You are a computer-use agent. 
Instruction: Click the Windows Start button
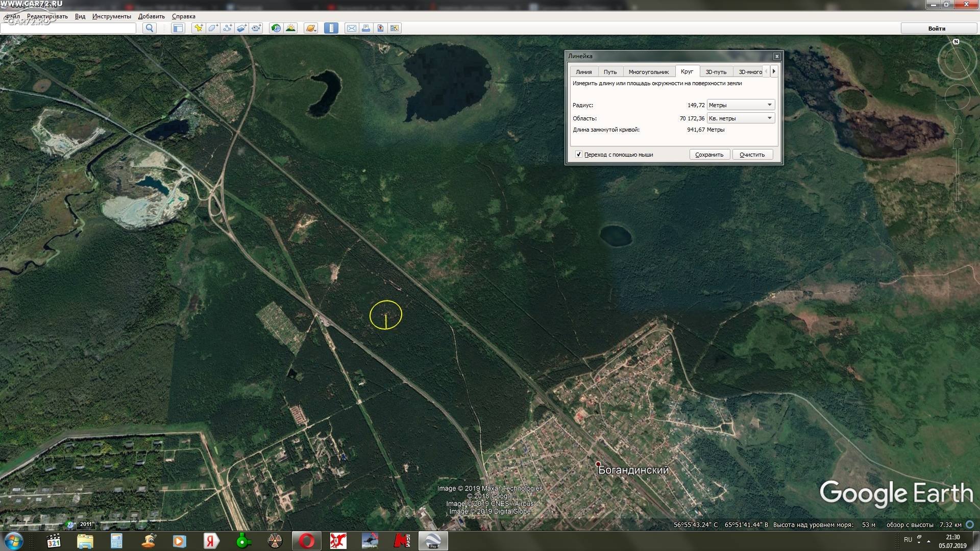point(14,541)
